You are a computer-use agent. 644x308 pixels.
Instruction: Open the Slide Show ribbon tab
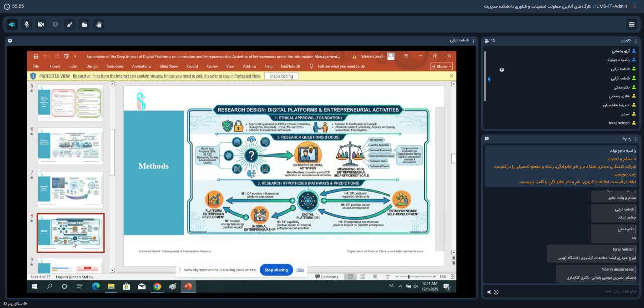tap(169, 66)
